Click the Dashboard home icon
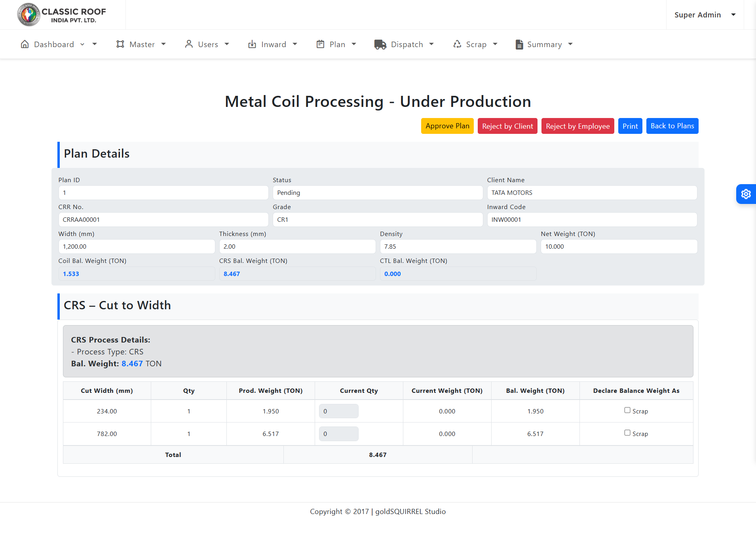Image resolution: width=756 pixels, height=535 pixels. coord(25,44)
